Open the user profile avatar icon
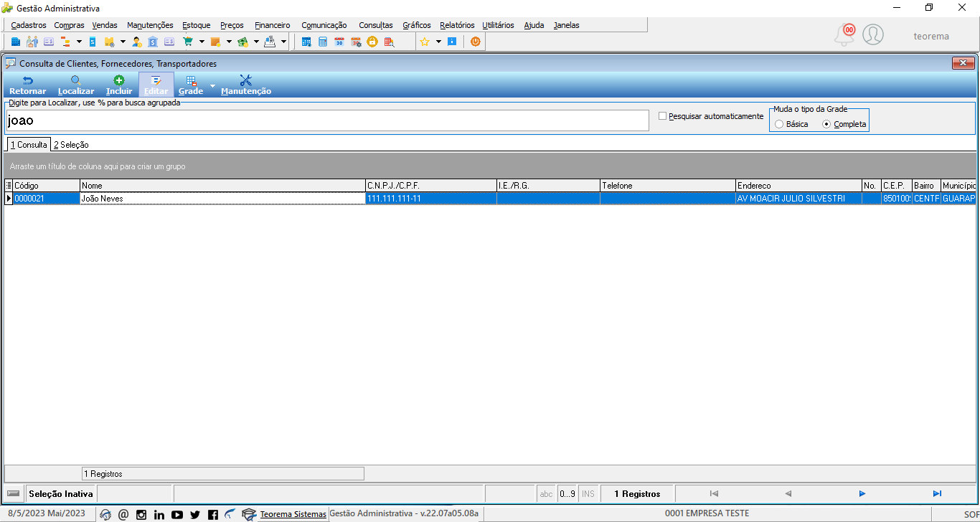 [x=873, y=34]
